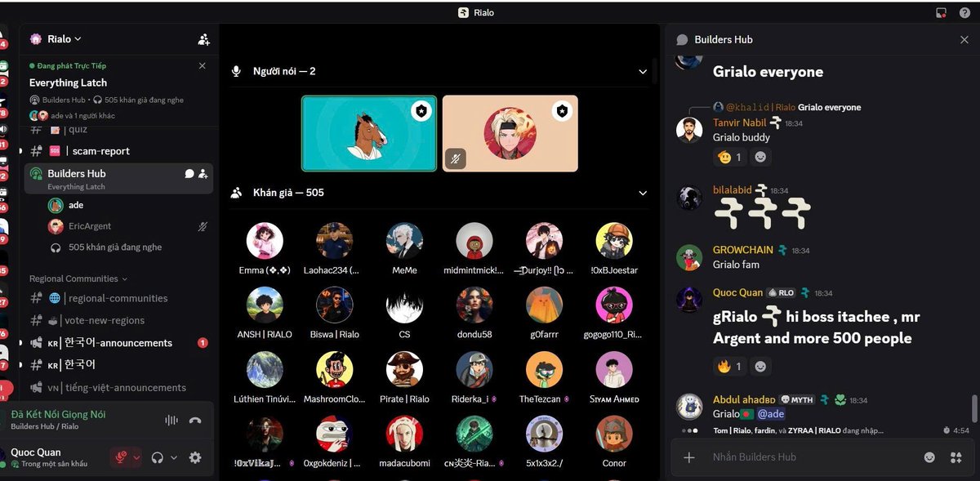This screenshot has height=481, width=980.
Task: Click the plus attach icon in message box
Action: [x=689, y=457]
